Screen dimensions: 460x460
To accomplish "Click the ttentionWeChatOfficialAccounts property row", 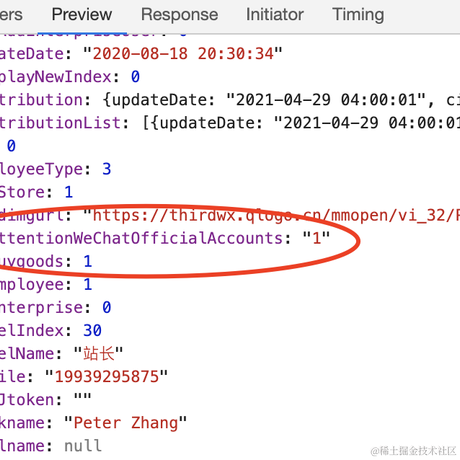I will point(165,238).
